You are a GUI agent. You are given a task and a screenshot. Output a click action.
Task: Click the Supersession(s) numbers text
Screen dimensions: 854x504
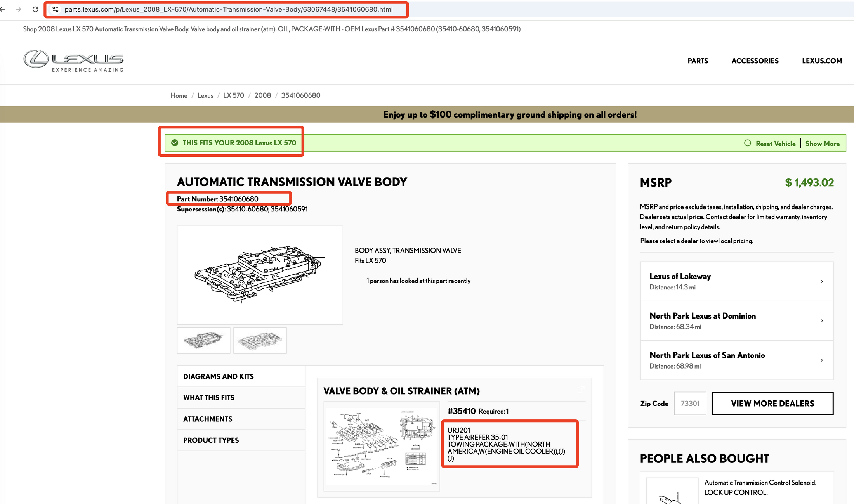[x=267, y=209]
